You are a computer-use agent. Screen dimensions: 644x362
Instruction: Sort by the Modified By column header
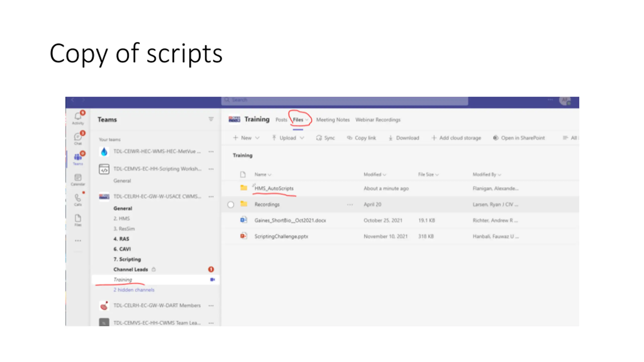(x=487, y=174)
